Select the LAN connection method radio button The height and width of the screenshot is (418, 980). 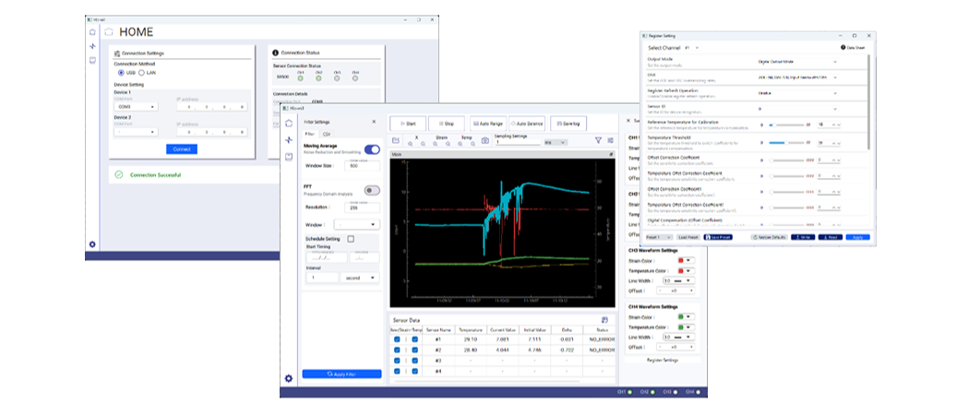(141, 72)
